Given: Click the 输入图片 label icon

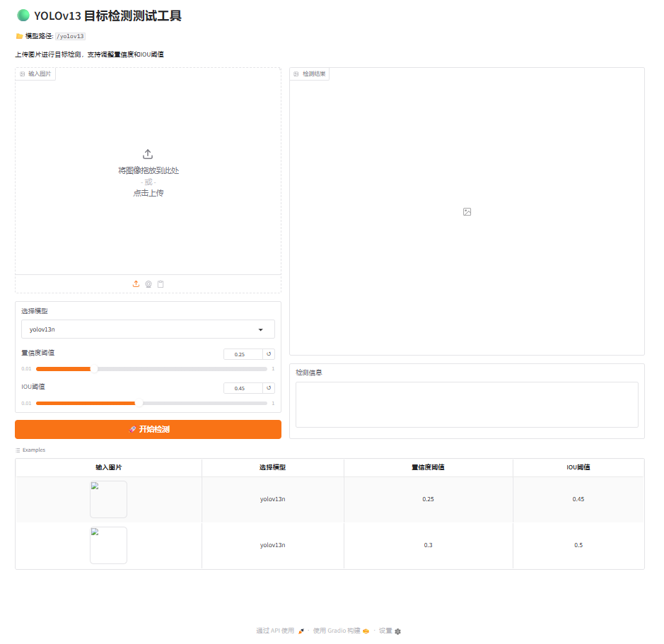Looking at the screenshot, I should (23, 74).
